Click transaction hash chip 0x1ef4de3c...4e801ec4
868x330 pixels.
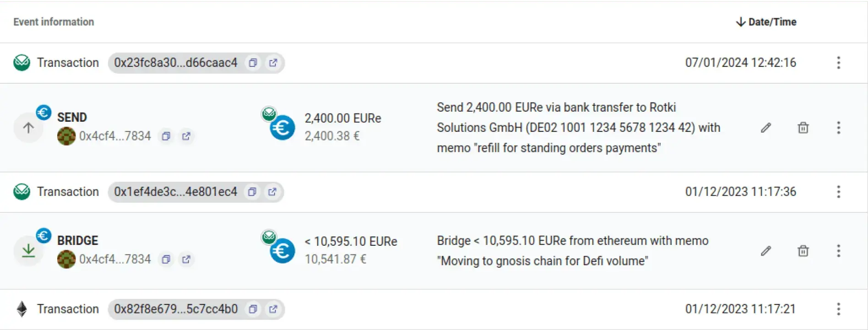[176, 192]
